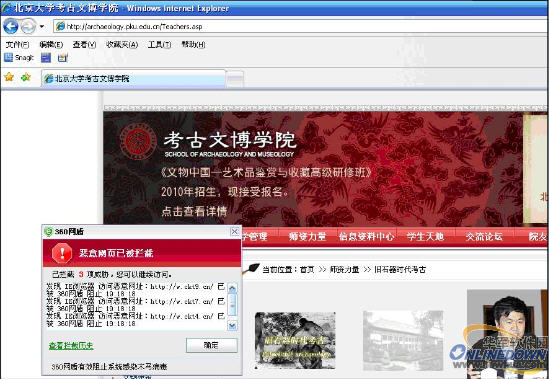Image resolution: width=549 pixels, height=379 pixels.
Task: Open the 收藏夹(A) menu
Action: (x=122, y=44)
